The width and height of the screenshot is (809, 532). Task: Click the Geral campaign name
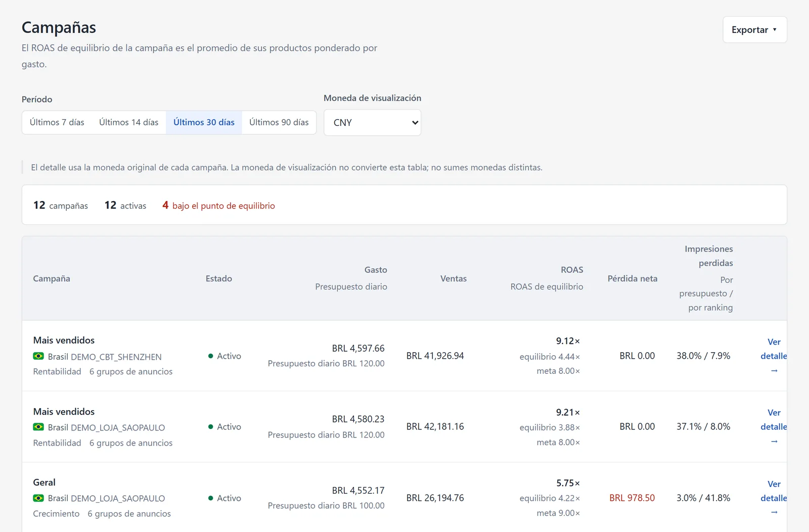click(x=44, y=482)
